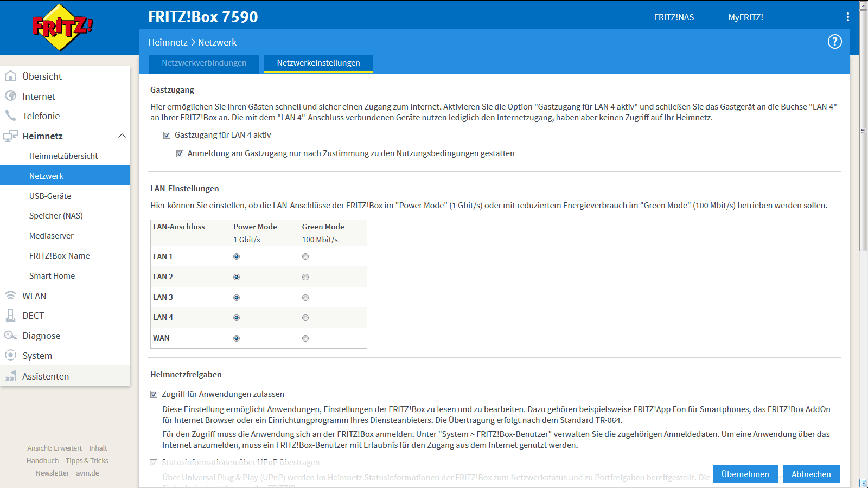Open the Newsletter link

click(53, 473)
